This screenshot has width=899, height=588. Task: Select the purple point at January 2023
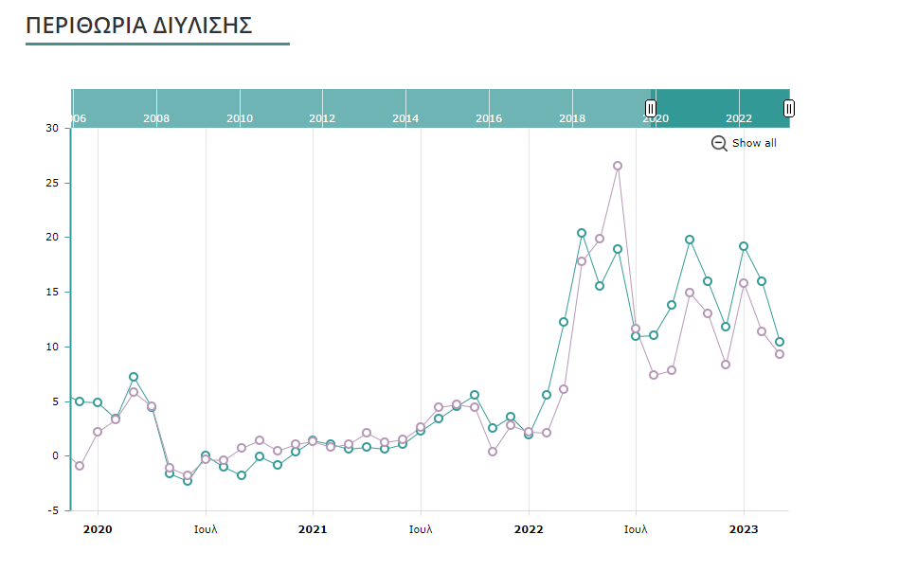744,283
